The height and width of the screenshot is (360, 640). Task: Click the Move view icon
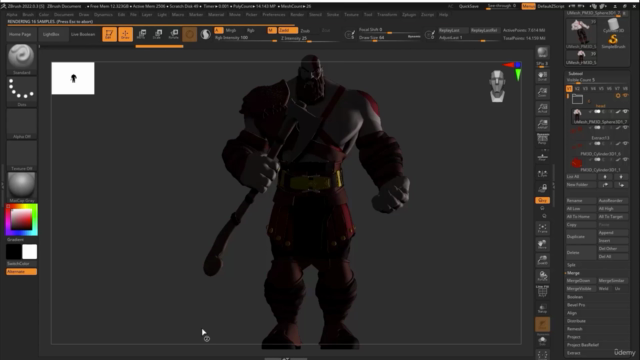pyautogui.click(x=542, y=244)
